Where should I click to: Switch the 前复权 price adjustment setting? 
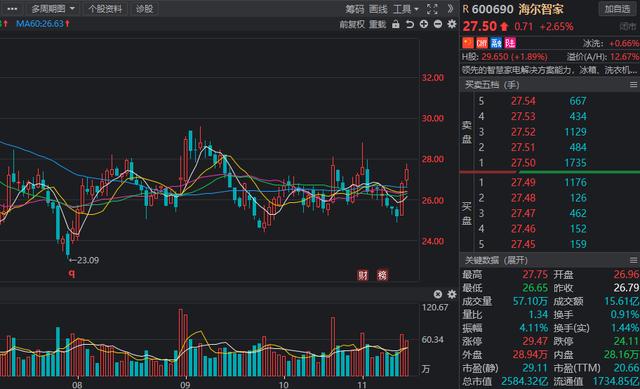click(x=351, y=24)
